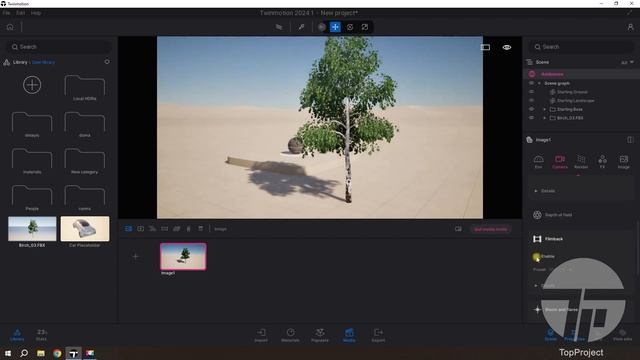Open Windows Start menu
This screenshot has height=360, width=640.
[7, 353]
